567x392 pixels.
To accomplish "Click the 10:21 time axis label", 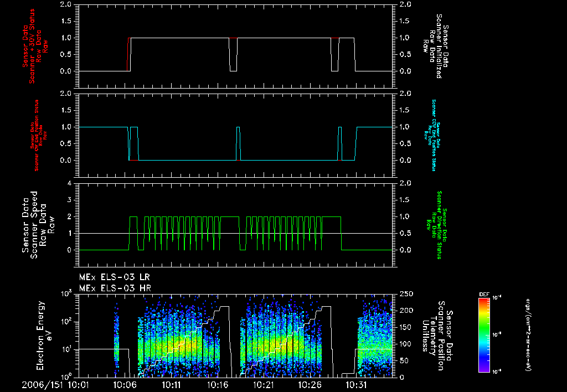I will (264, 385).
